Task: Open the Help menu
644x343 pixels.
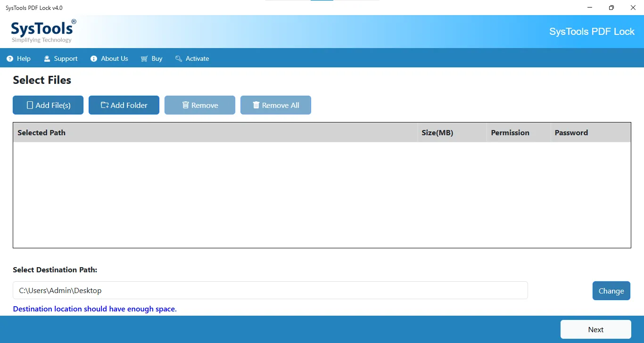Action: tap(18, 59)
